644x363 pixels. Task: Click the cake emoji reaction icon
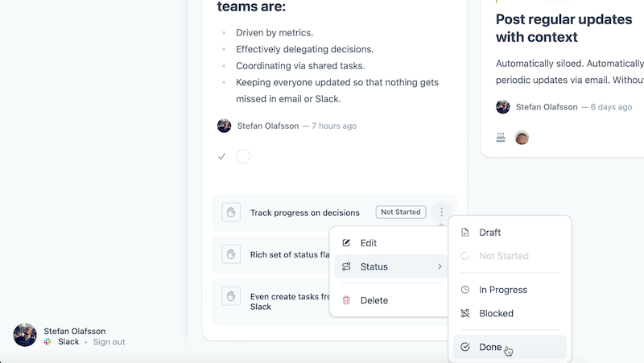tap(502, 138)
